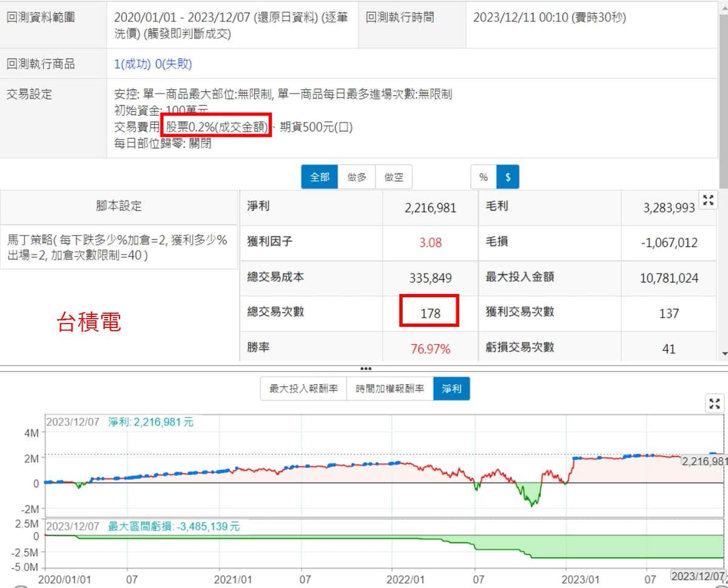
Task: Show only 做多 long trades
Action: [357, 177]
